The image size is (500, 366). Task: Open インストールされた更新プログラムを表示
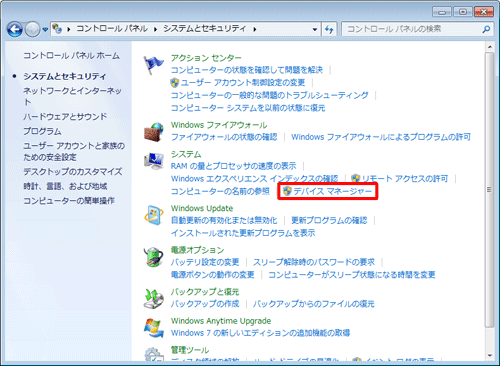point(243,233)
